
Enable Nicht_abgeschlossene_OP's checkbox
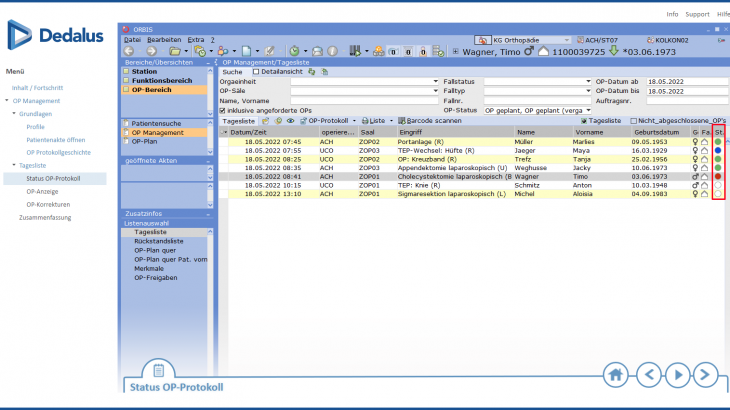(x=634, y=120)
